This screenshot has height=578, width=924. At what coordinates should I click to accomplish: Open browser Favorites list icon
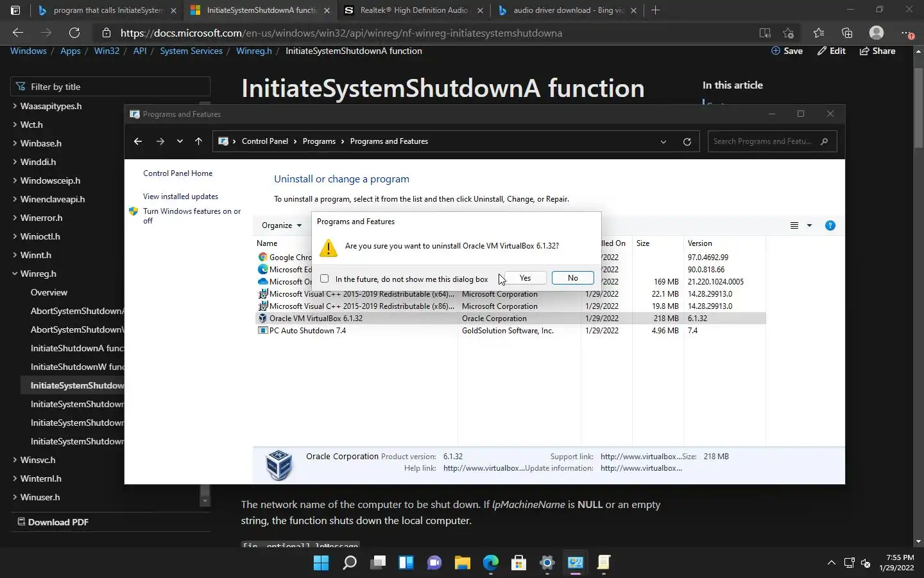coord(819,33)
